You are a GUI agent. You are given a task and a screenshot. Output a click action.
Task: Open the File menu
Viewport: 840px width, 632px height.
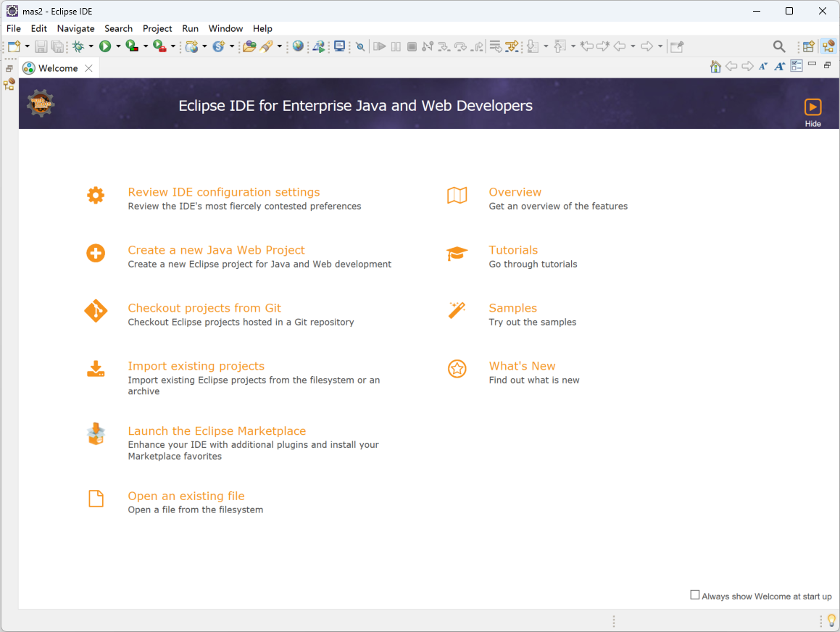tap(14, 28)
